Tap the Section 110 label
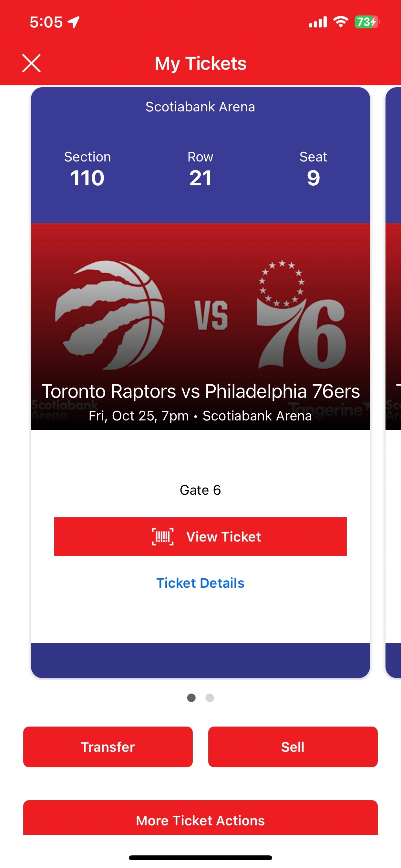The height and width of the screenshot is (868, 401). tap(87, 169)
